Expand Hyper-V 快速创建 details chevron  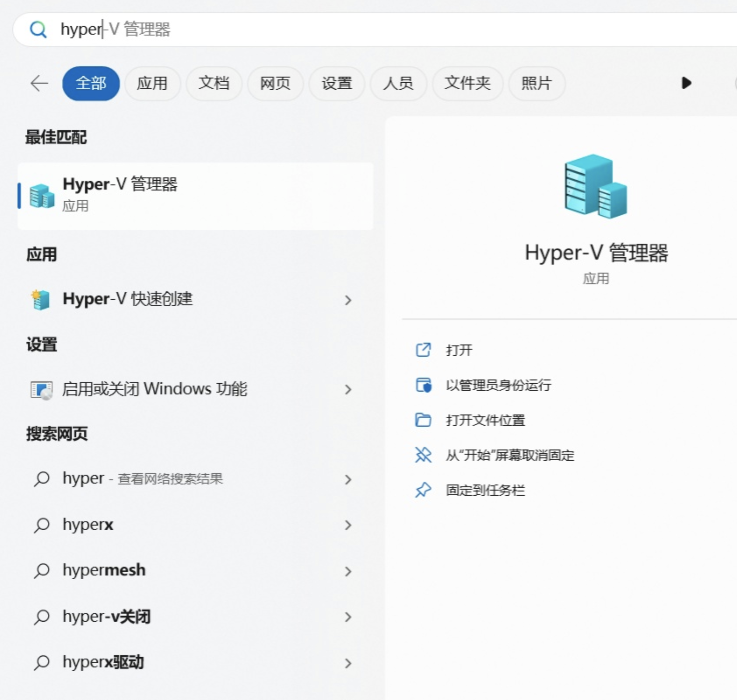click(348, 300)
